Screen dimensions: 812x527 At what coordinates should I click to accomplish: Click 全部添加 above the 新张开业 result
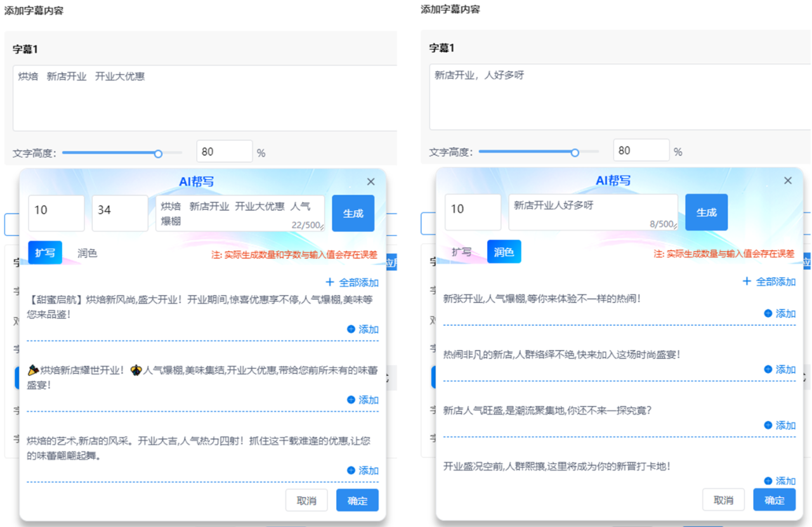coord(769,282)
